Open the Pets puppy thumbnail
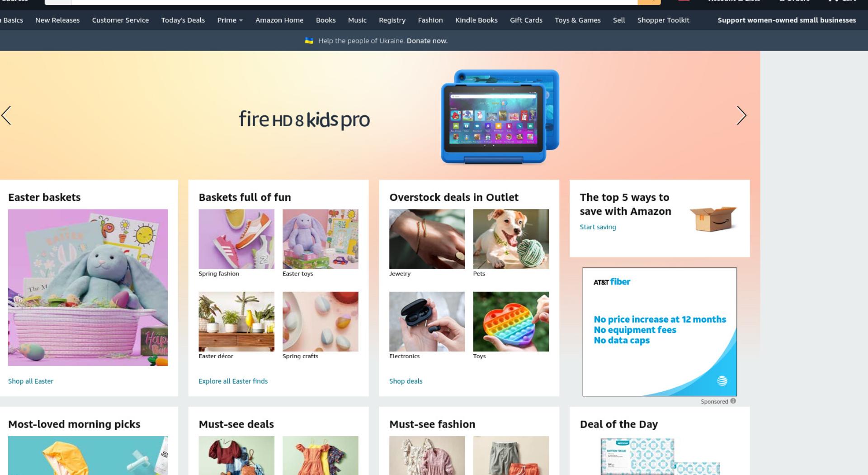This screenshot has width=868, height=475. pyautogui.click(x=511, y=239)
